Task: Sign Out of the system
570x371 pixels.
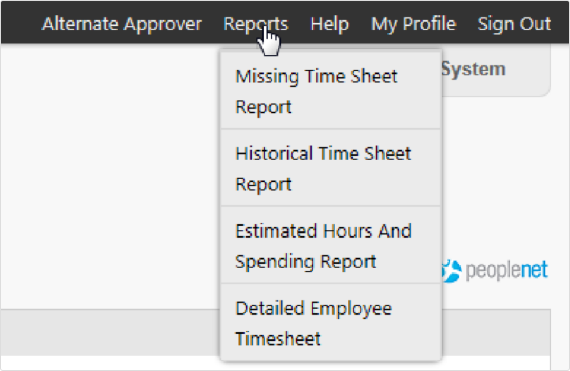Action: (x=514, y=24)
